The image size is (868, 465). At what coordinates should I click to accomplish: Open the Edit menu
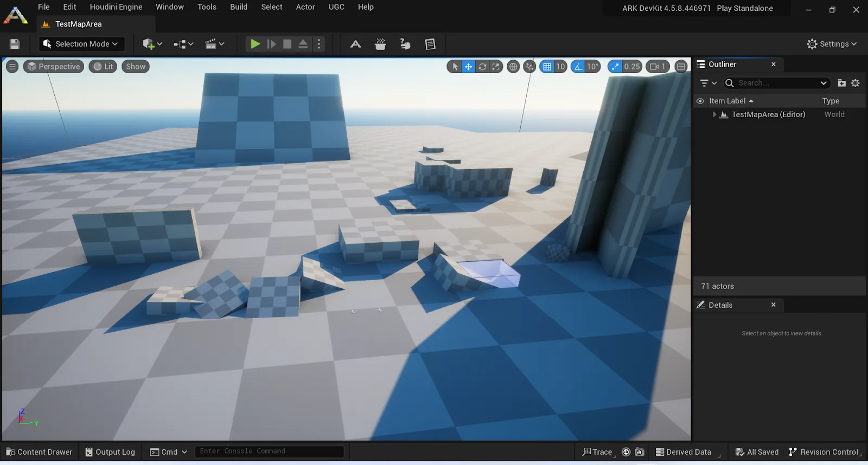(69, 7)
